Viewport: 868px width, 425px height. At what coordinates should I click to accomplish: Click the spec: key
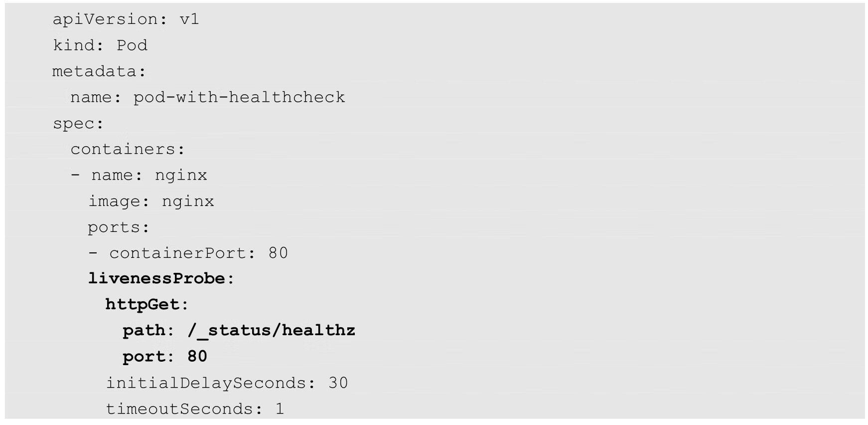click(78, 123)
